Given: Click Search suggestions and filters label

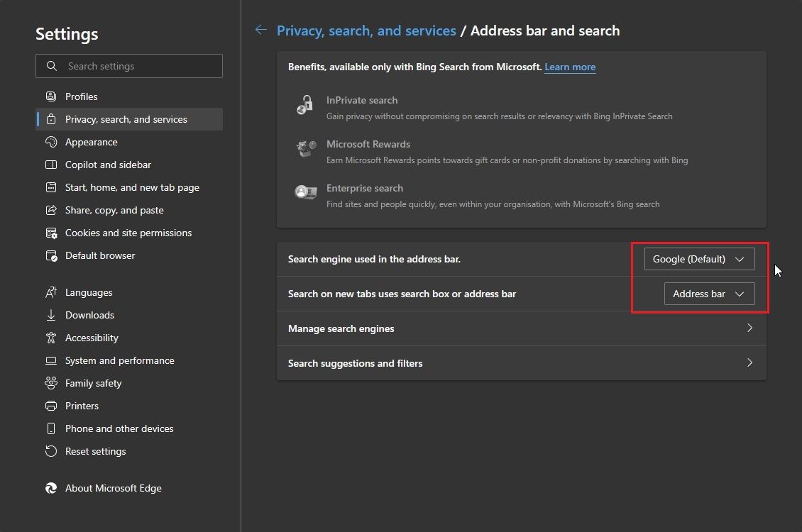Looking at the screenshot, I should (355, 363).
